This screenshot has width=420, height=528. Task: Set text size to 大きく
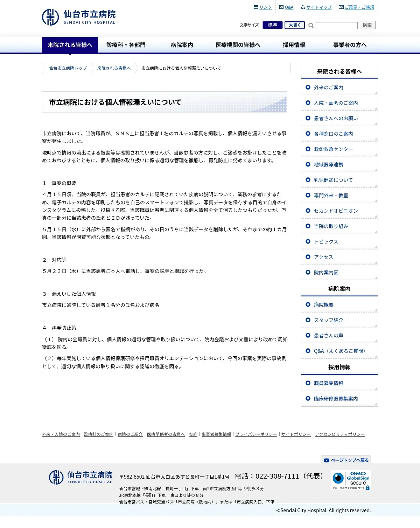click(x=295, y=25)
